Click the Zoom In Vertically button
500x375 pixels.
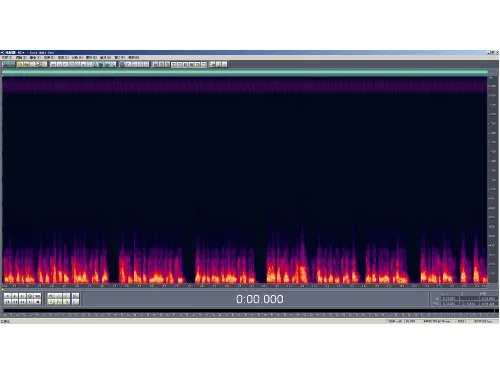[x=76, y=296]
